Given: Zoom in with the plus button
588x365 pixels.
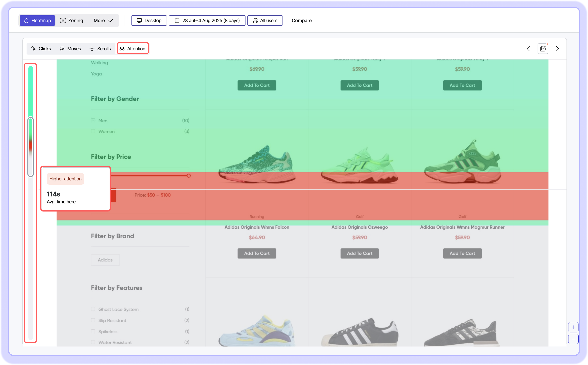Looking at the screenshot, I should coord(573,327).
